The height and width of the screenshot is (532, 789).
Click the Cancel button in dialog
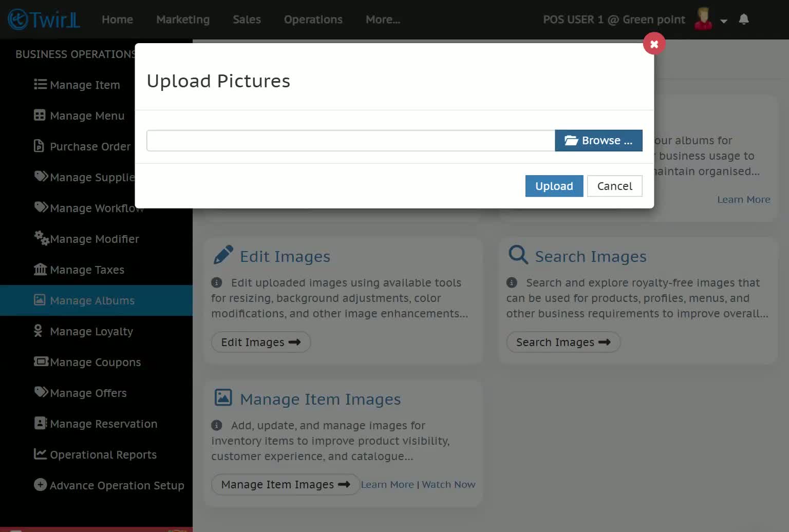[615, 186]
